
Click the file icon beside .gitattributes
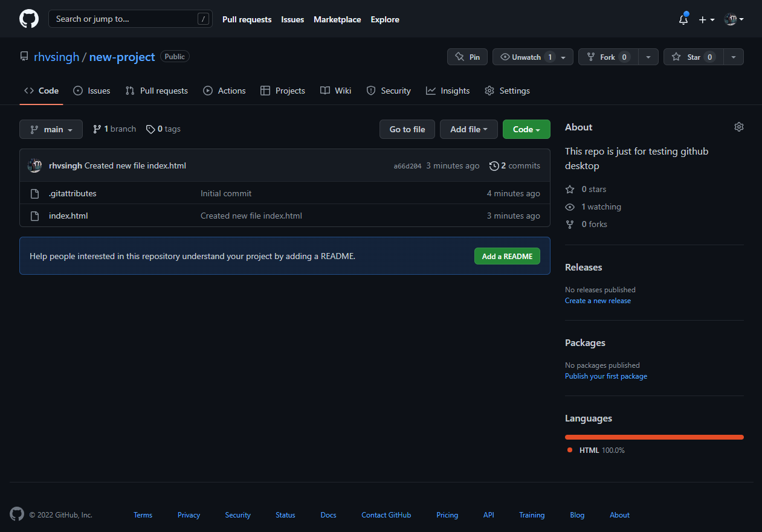(34, 193)
